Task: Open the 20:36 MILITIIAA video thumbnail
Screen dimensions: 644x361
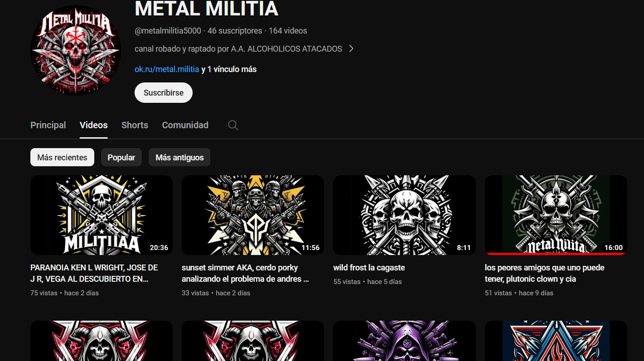Action: pos(102,215)
